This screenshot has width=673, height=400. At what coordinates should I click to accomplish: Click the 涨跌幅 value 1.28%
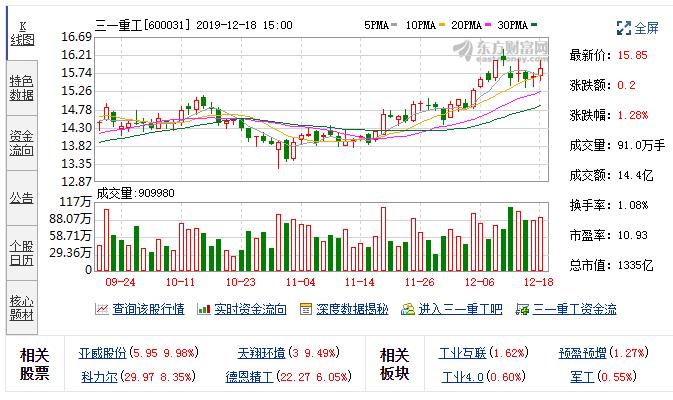[633, 115]
